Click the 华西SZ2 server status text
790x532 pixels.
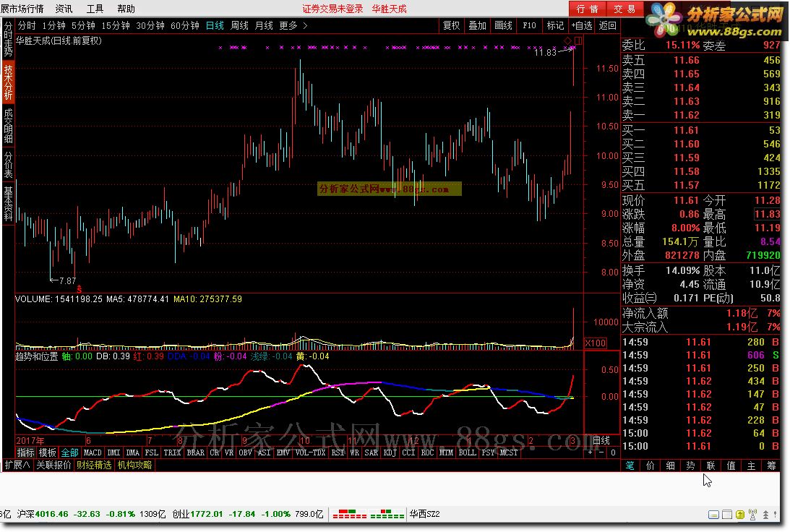click(425, 515)
